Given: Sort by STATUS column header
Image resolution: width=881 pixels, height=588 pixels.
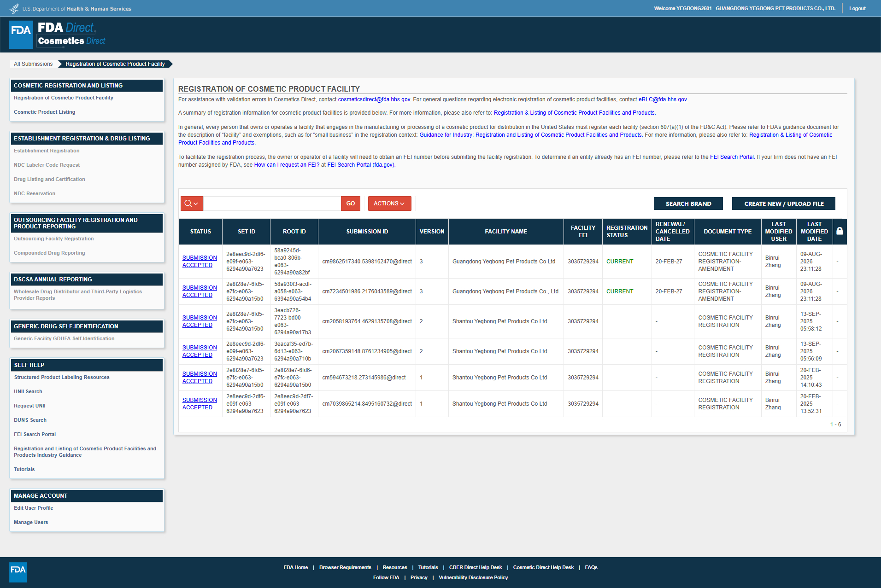Looking at the screenshot, I should [x=200, y=232].
